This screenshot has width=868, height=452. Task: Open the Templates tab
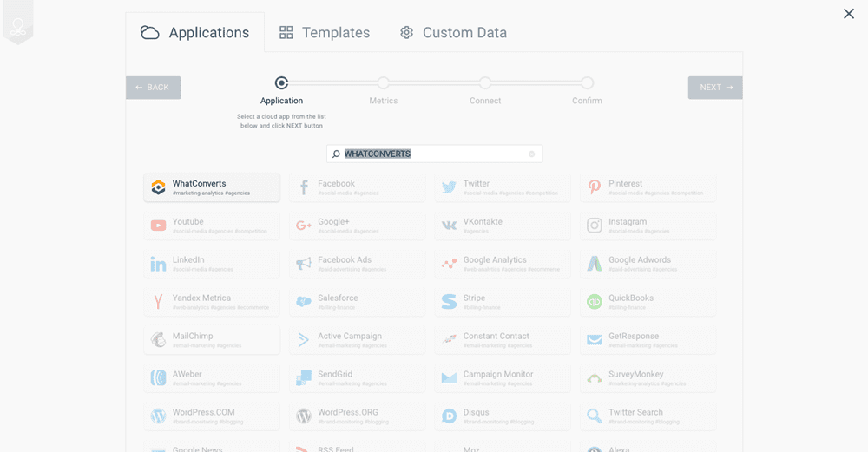325,33
